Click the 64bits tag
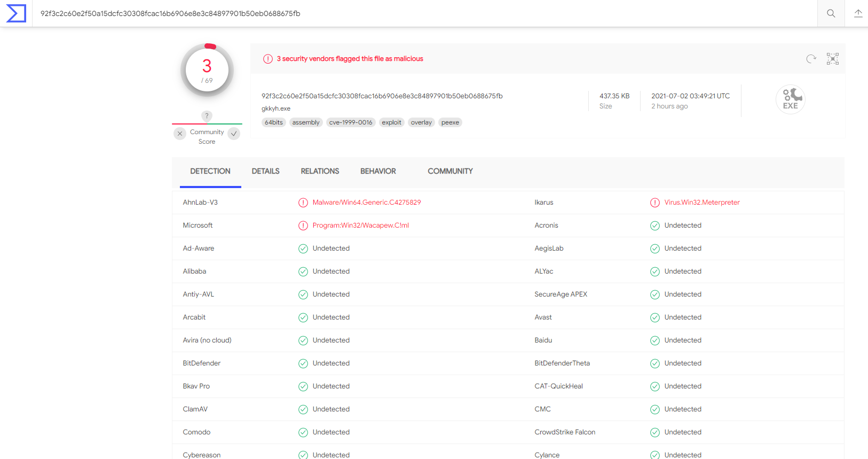The image size is (868, 459). tap(273, 122)
